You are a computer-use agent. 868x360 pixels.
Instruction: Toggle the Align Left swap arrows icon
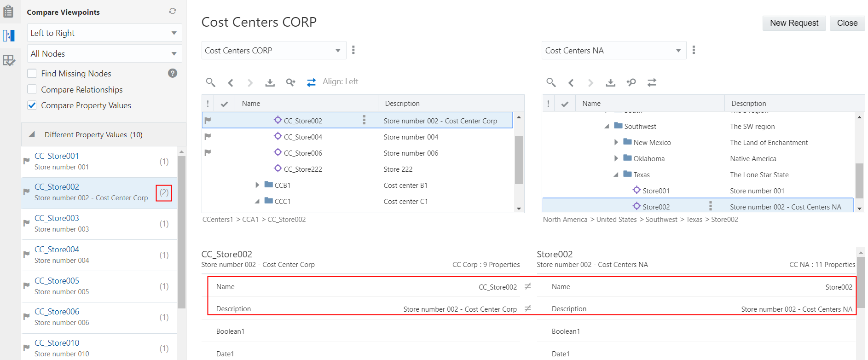tap(312, 82)
